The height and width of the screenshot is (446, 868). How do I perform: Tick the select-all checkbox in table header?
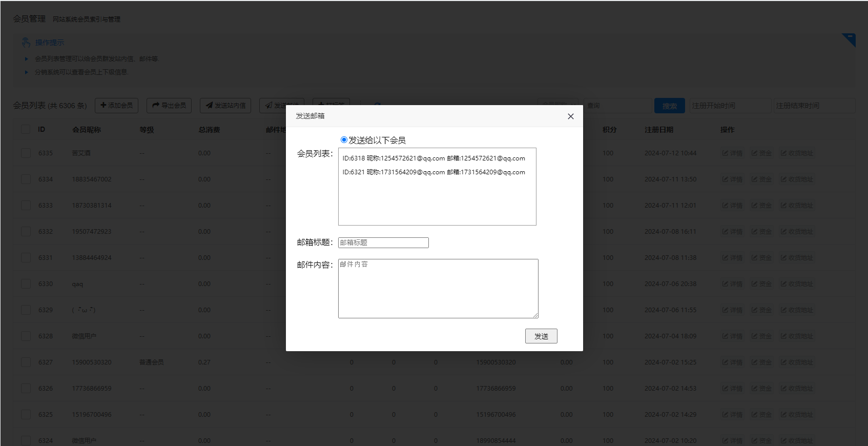(x=26, y=130)
